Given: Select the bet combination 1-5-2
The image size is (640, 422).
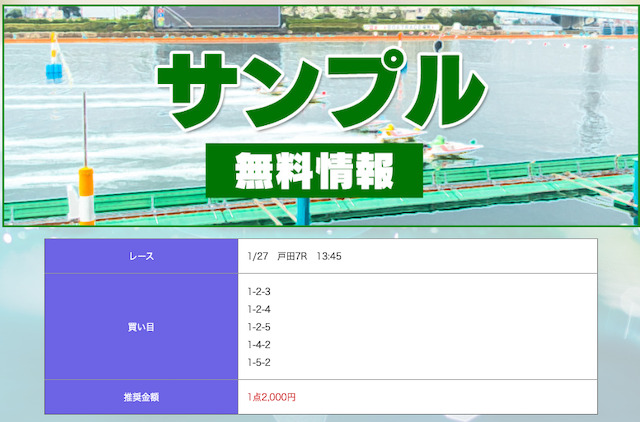Looking at the screenshot, I should [259, 362].
